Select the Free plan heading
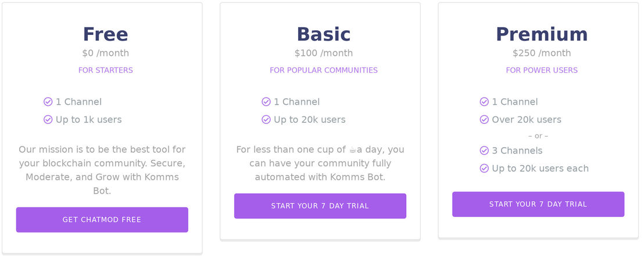The height and width of the screenshot is (257, 644). [106, 34]
